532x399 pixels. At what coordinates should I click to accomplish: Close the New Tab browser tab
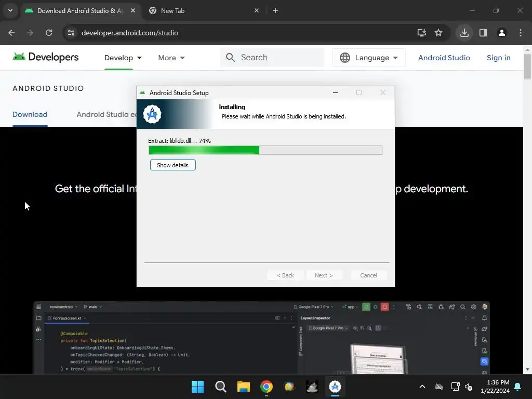click(x=257, y=10)
